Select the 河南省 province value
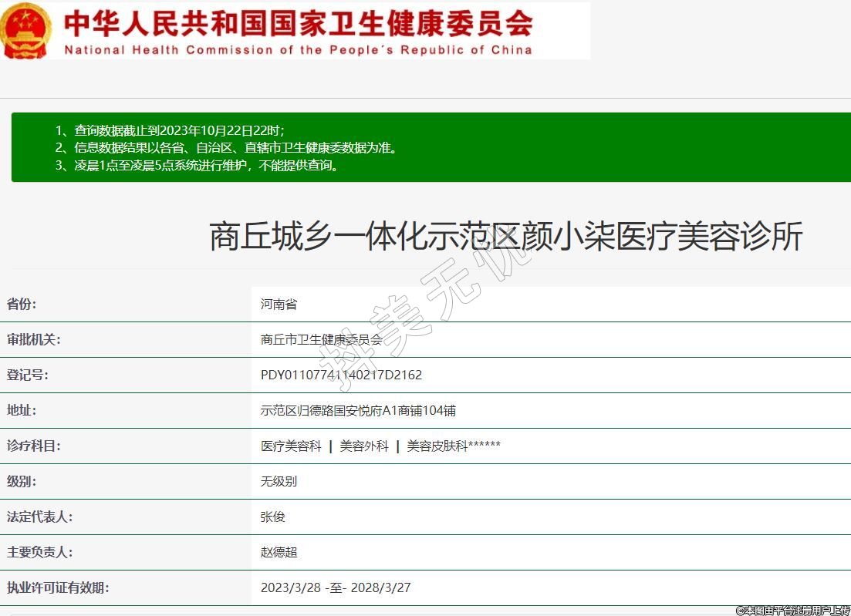Viewport: 851px width, 616px height. (279, 305)
